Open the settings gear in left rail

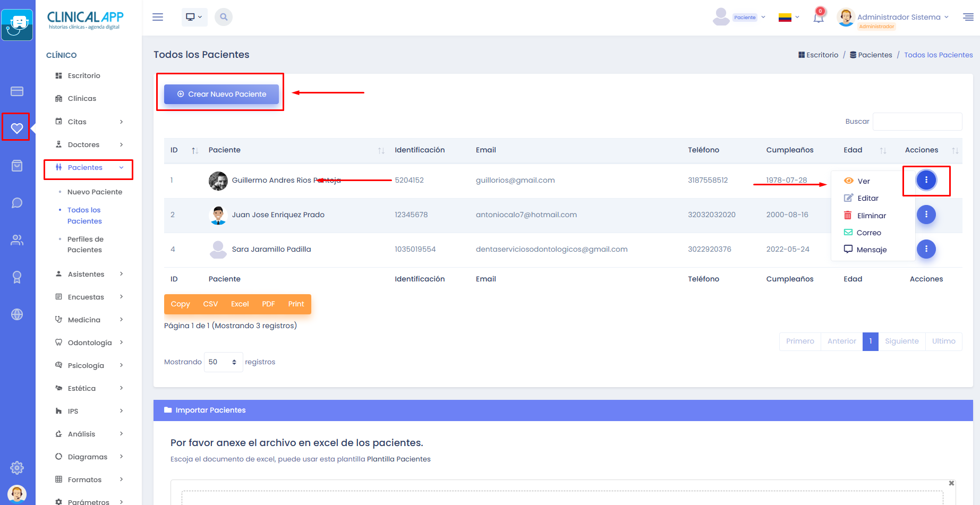[x=17, y=468]
